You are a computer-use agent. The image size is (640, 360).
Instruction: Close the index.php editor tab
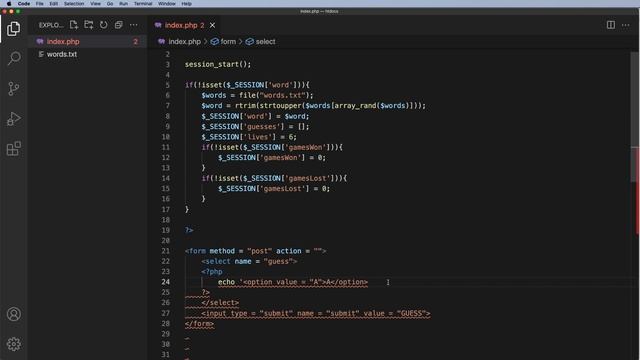pyautogui.click(x=212, y=25)
